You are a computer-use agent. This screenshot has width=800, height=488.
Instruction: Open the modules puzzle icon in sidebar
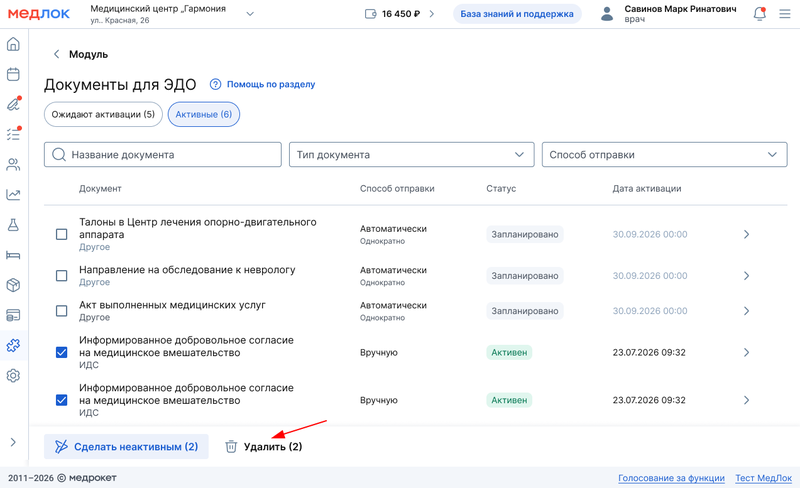(x=13, y=346)
